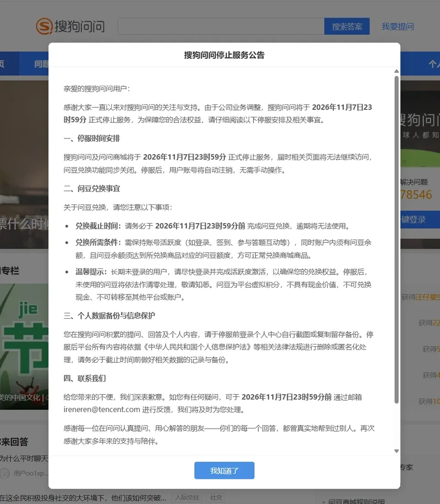Click the 问豆商城规则说明 link at the bottom

[356, 501]
